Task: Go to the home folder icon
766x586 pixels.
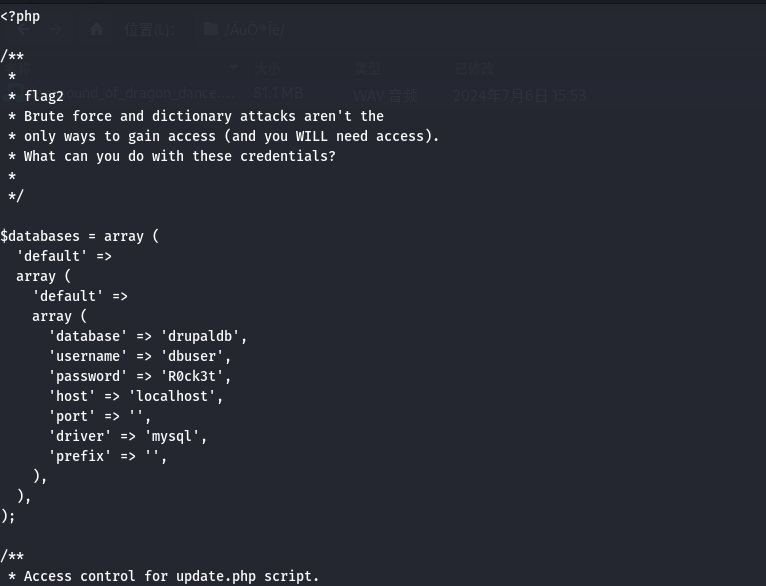Action: pos(96,29)
